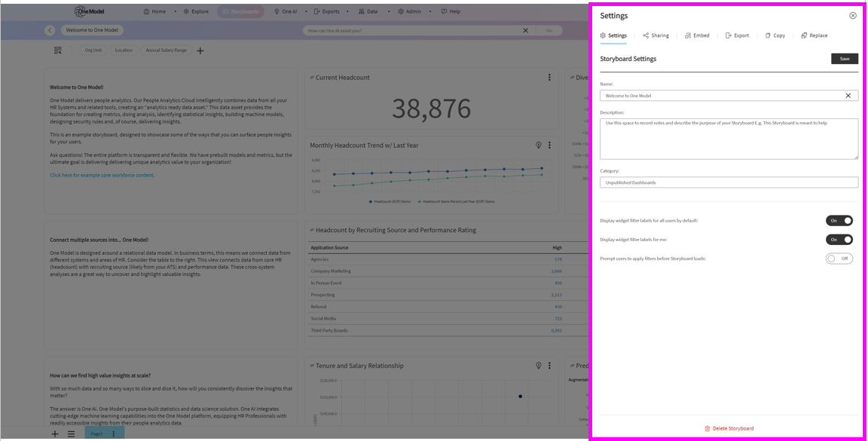Click the Headcount by Recruiting Source title
The height and width of the screenshot is (441, 868).
click(396, 230)
